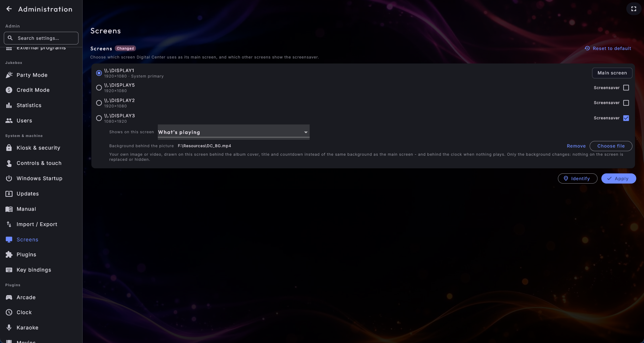Go to Statistics in sidebar
This screenshot has width=644, height=343.
coord(41,105)
